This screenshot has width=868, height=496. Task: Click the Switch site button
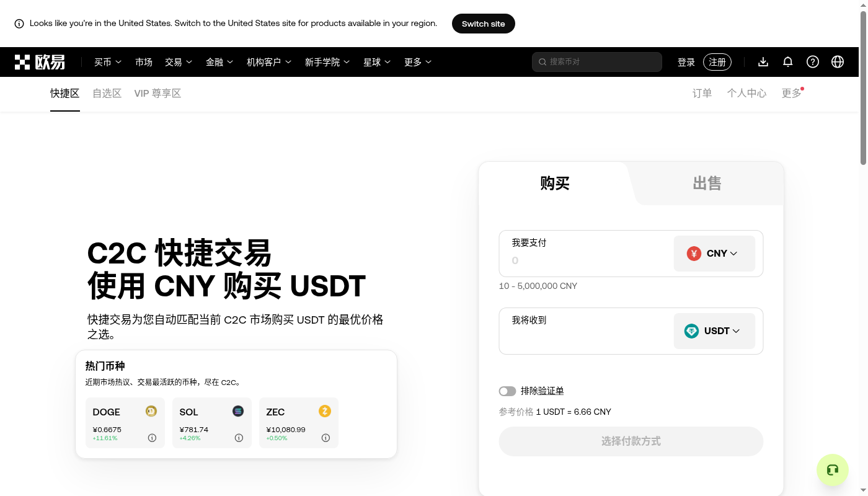click(484, 24)
